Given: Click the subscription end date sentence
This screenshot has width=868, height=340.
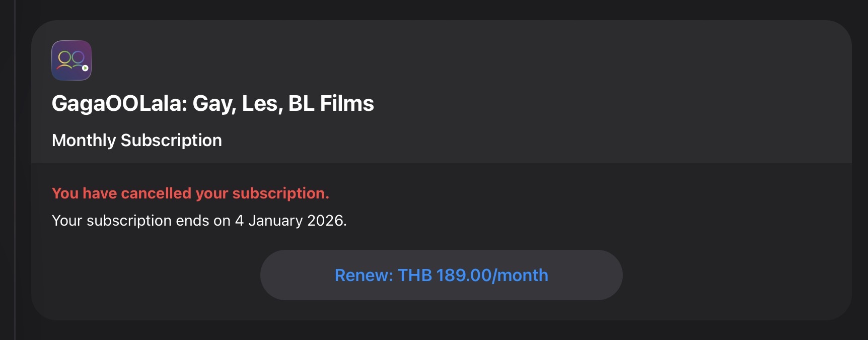Looking at the screenshot, I should click(x=199, y=221).
